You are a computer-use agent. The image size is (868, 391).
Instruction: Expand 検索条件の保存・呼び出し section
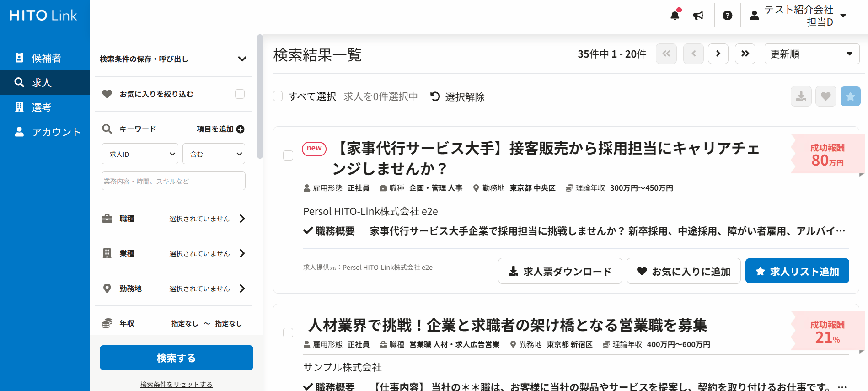coord(173,59)
